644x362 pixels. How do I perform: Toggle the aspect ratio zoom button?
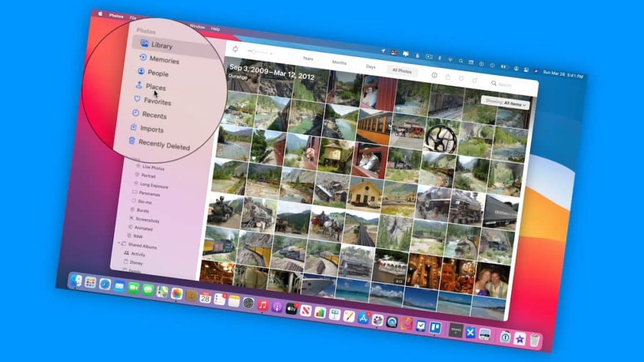tap(236, 49)
